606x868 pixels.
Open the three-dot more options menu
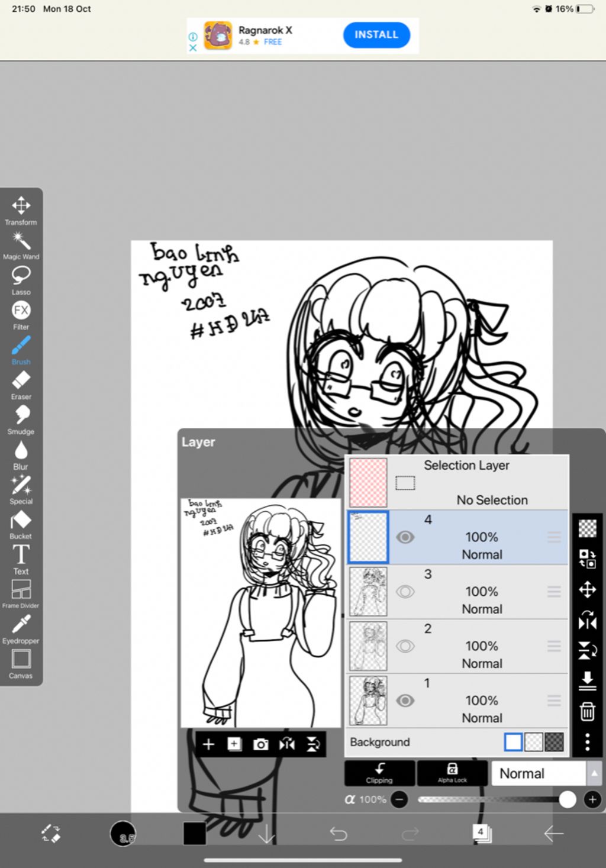pyautogui.click(x=587, y=742)
